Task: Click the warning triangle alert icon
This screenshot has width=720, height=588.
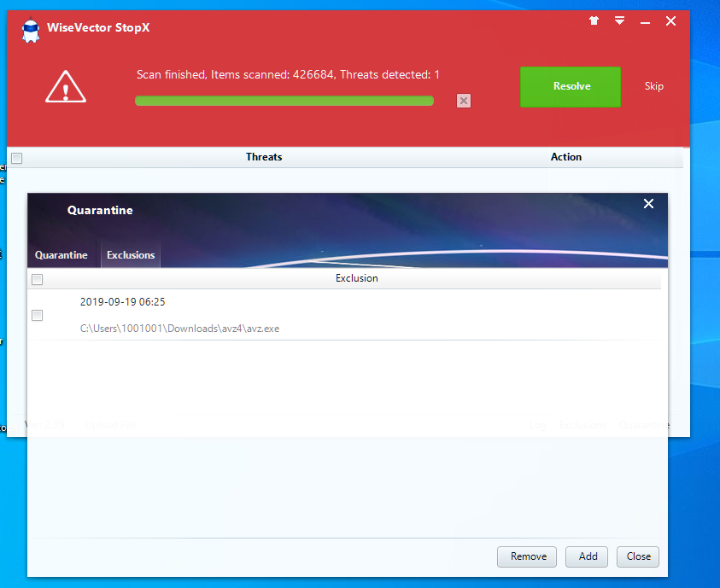Action: (66, 87)
